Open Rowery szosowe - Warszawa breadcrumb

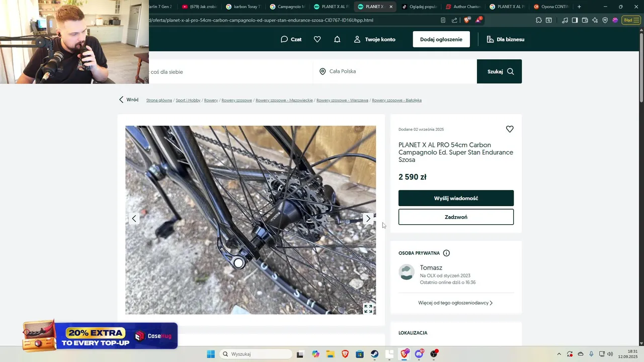coord(342,100)
